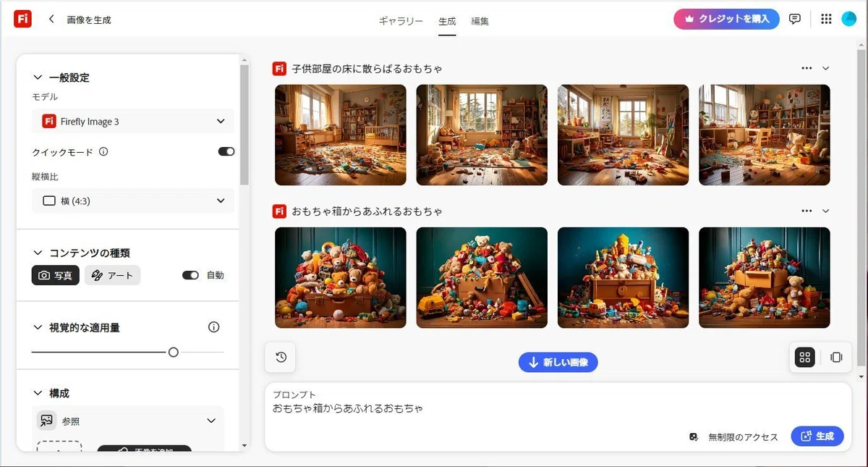Viewport: 868px width, 467px height.
Task: Open more options for 子供部屋の床に散らばるおもちゃ
Action: pyautogui.click(x=807, y=68)
